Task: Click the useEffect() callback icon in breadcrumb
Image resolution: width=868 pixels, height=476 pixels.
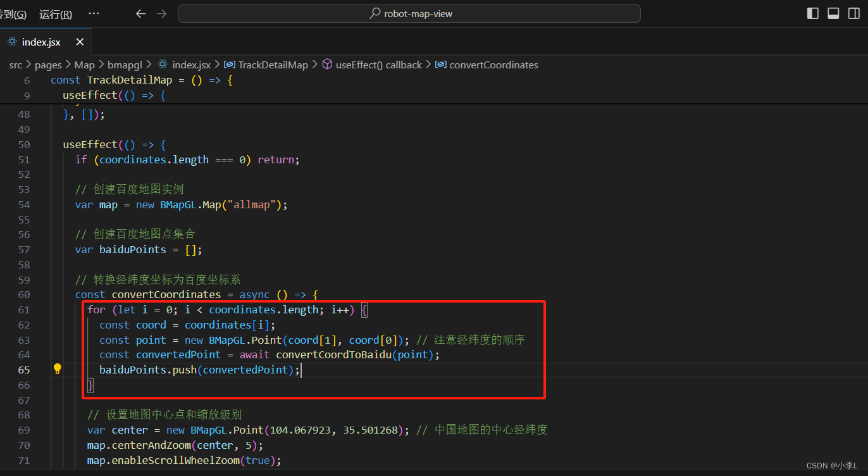Action: [x=327, y=65]
